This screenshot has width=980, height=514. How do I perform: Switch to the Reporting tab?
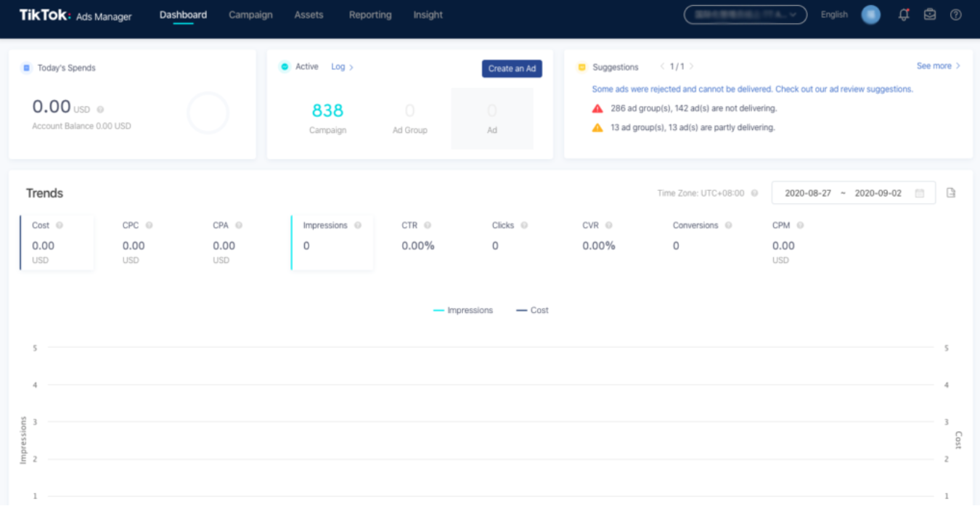click(369, 15)
